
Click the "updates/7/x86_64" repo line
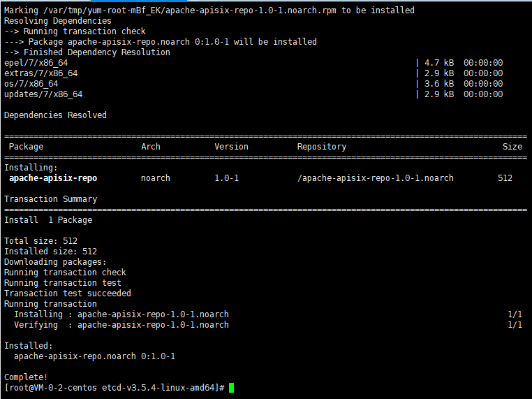pyautogui.click(x=43, y=94)
